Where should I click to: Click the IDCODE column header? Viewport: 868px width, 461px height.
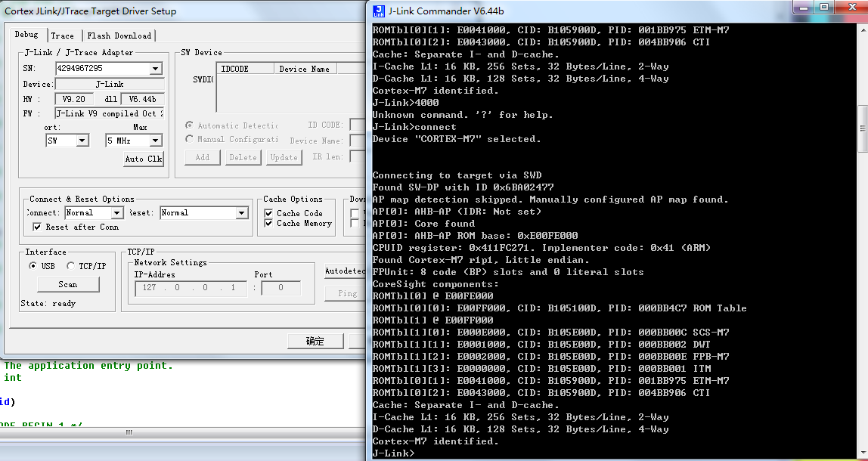245,70
